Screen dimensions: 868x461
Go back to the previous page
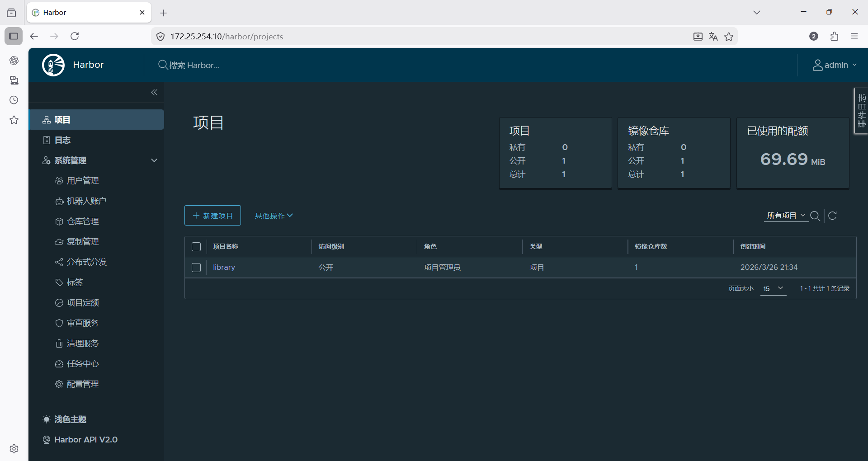34,36
